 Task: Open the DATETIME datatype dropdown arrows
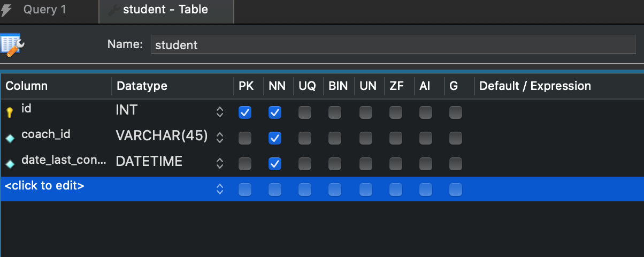click(219, 164)
